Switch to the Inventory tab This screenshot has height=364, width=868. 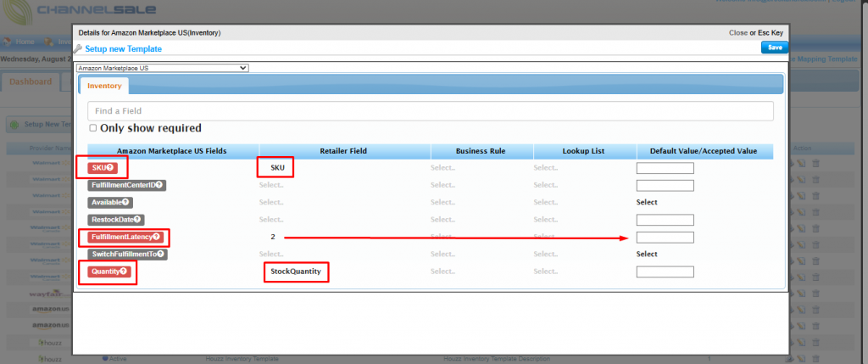coord(104,86)
